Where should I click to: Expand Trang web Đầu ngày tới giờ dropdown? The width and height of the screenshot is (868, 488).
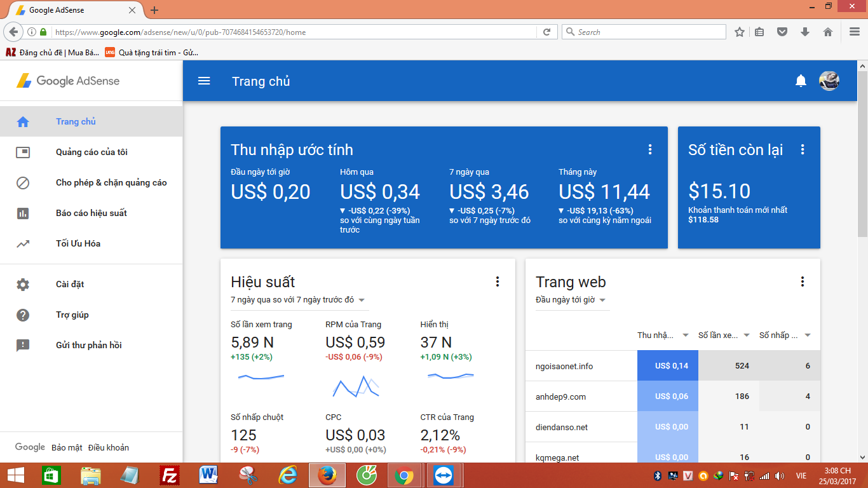point(602,300)
